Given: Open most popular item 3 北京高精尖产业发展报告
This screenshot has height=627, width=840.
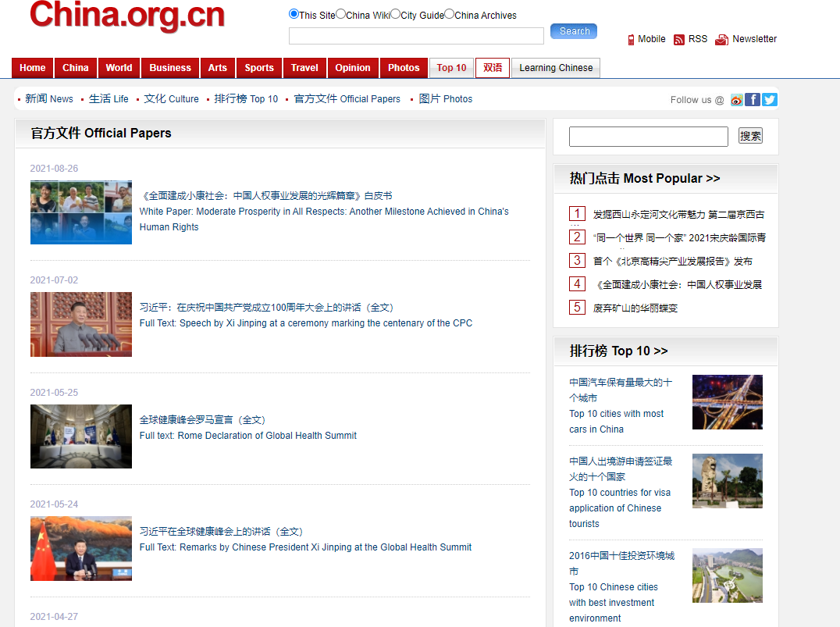Looking at the screenshot, I should click(673, 262).
